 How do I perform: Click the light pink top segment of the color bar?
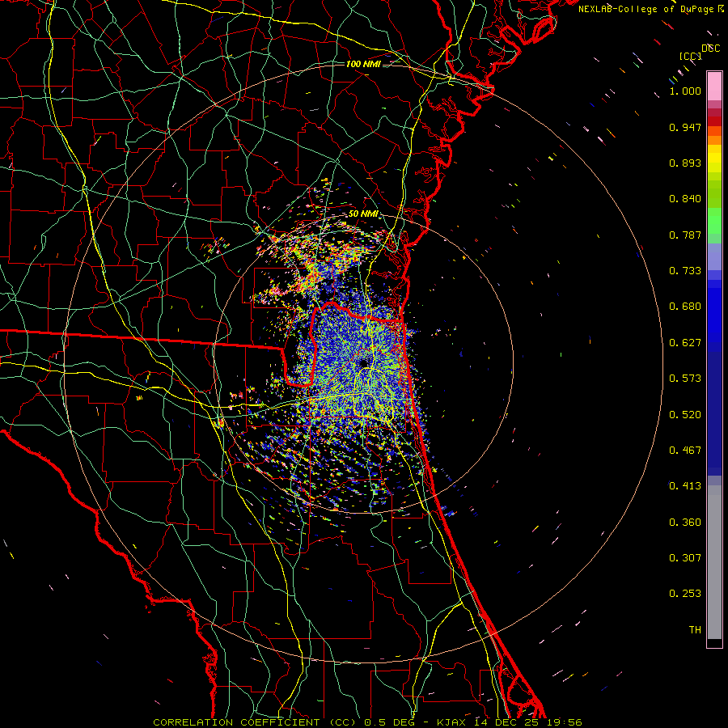tap(714, 86)
